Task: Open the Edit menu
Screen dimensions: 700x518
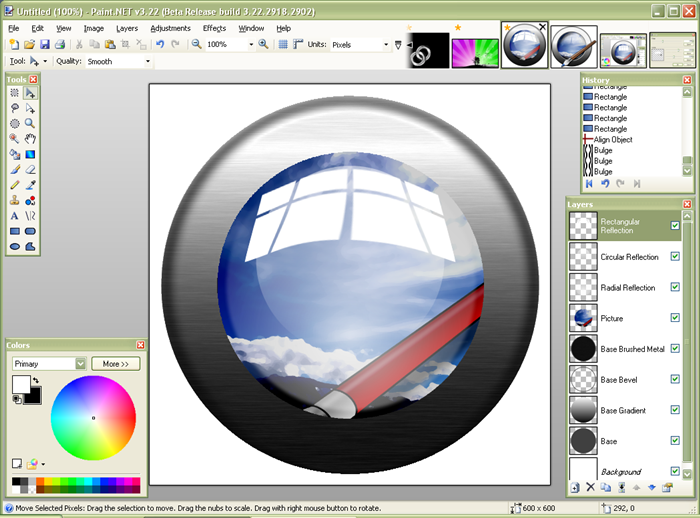Action: coord(38,28)
